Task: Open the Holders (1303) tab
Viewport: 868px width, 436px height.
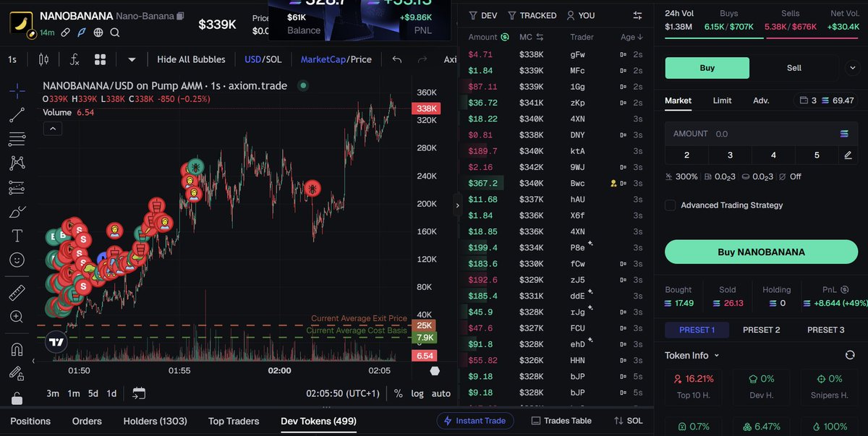Action: (x=155, y=421)
